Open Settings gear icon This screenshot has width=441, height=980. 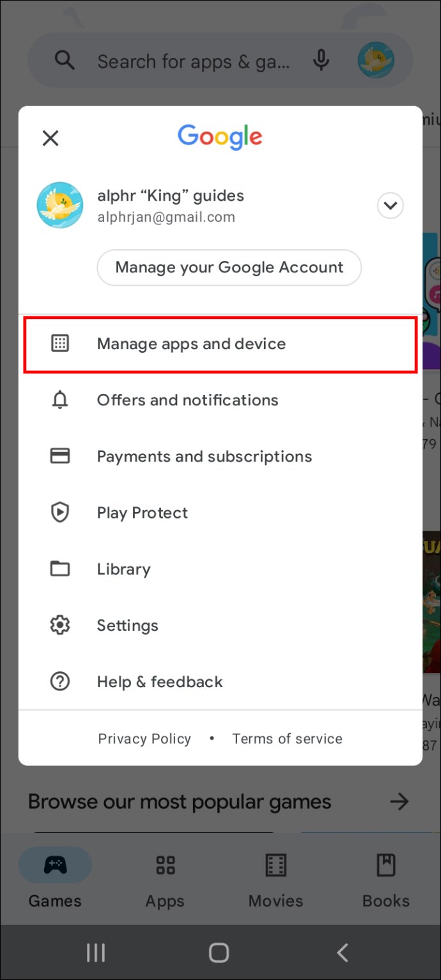(x=60, y=625)
